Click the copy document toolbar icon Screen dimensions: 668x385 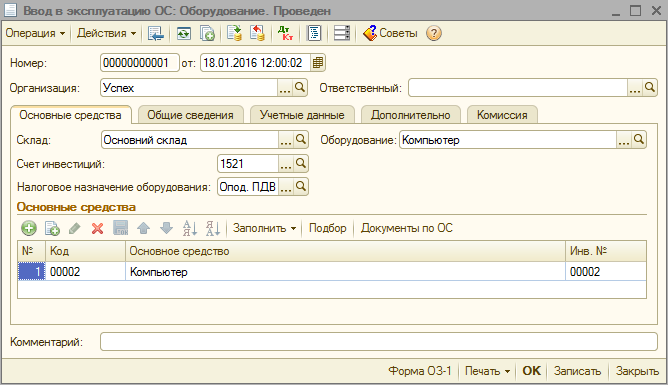pos(207,33)
